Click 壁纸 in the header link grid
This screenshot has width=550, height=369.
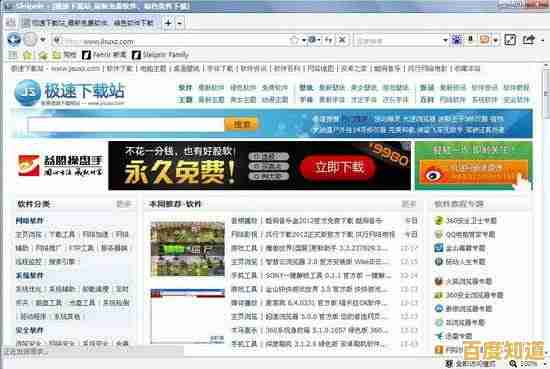pos(306,88)
